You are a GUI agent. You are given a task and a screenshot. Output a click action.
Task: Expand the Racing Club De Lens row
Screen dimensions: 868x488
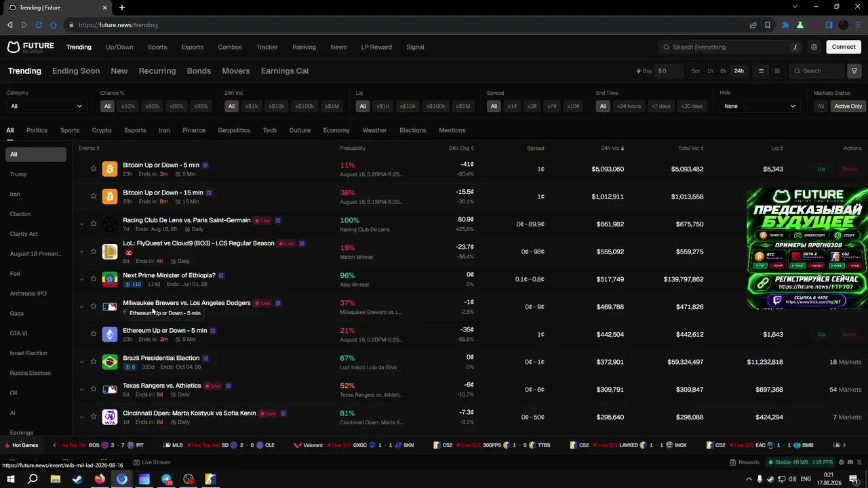[x=81, y=224]
